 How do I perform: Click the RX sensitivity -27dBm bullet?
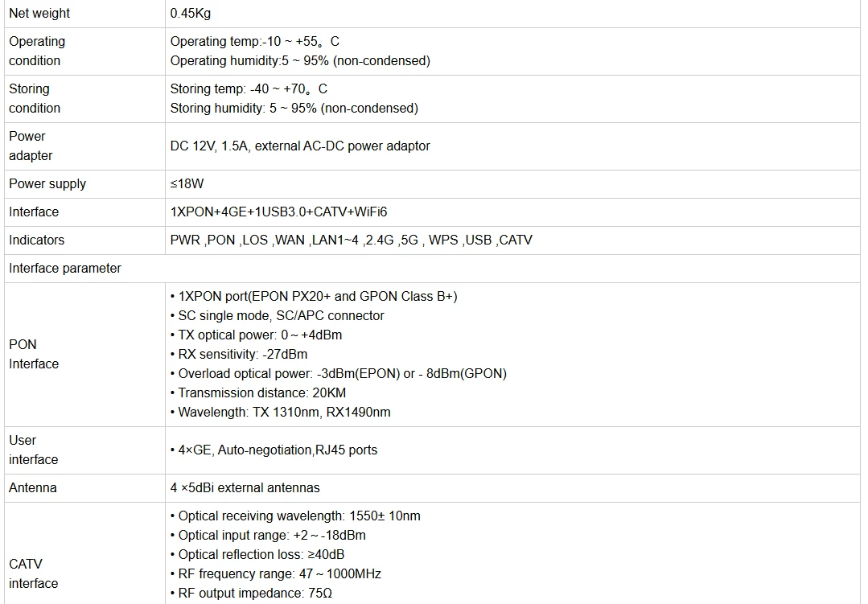[239, 355]
